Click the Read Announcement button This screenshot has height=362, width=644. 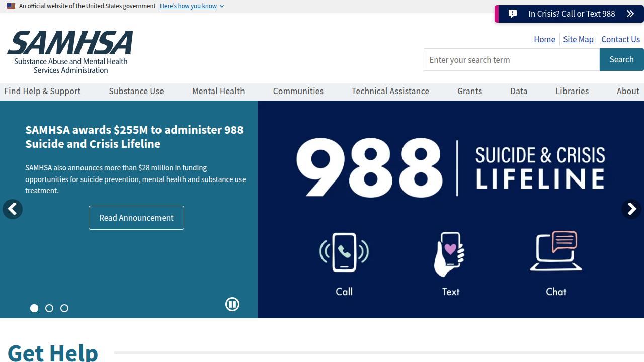click(136, 218)
